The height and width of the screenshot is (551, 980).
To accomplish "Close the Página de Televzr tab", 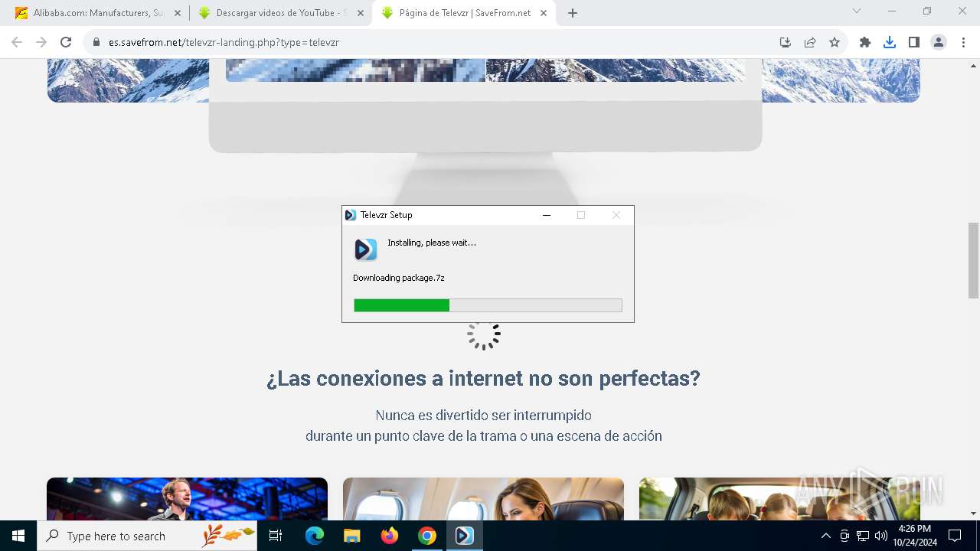I will [x=544, y=13].
